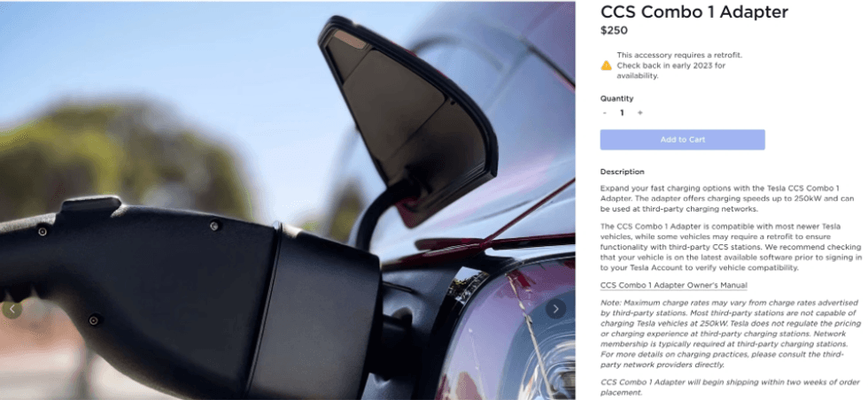
Task: Advance to the next product image
Action: 555,309
